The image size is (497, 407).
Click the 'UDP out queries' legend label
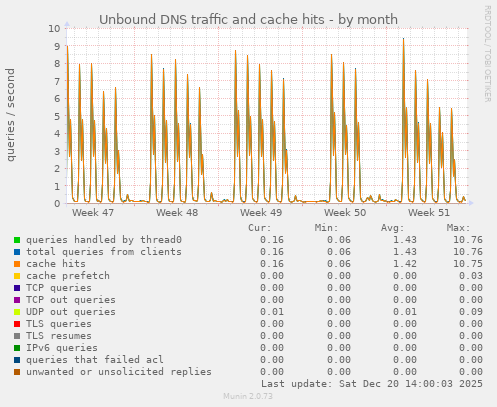click(x=71, y=312)
